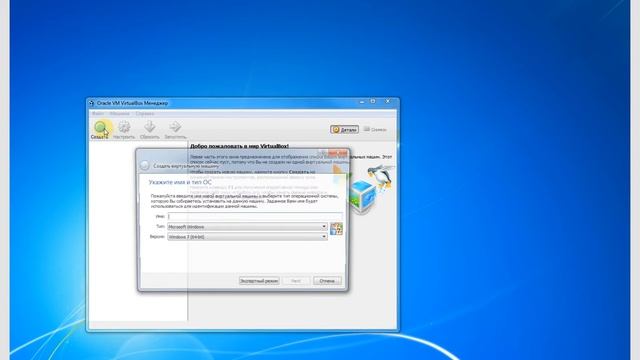The image size is (640, 360).
Task: Open the Файл menu in VirtualBox Manager
Action: pyautogui.click(x=98, y=113)
